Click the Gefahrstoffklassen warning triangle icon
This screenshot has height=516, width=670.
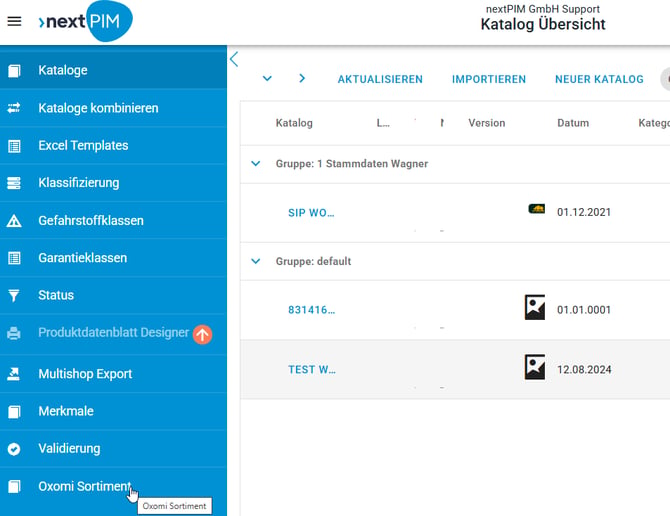point(14,220)
